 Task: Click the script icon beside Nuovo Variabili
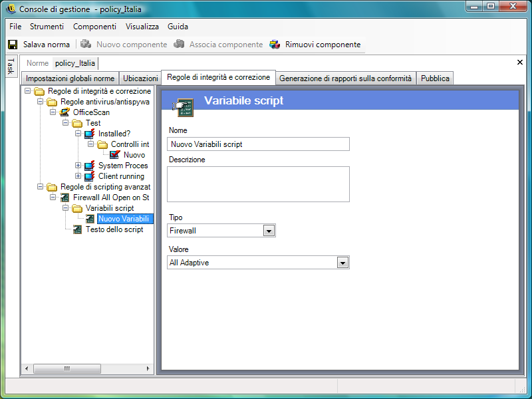point(90,219)
